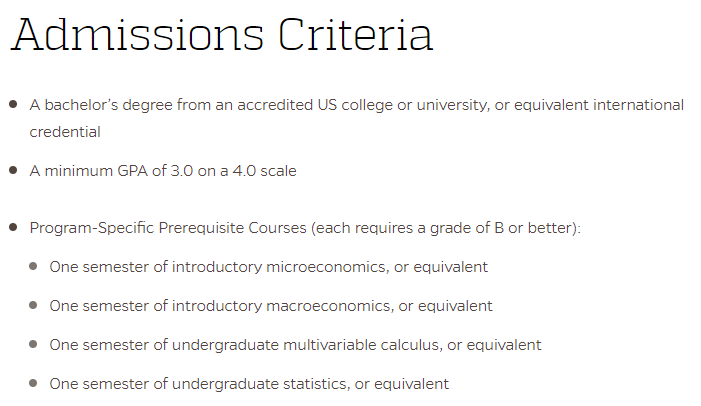Viewport: 701px width, 406px height.
Task: Click the sub-bullet beside statistics item
Action: [33, 383]
